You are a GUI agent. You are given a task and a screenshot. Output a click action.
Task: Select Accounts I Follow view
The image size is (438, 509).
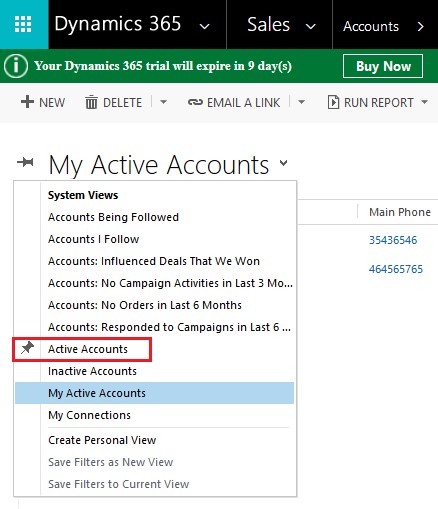point(93,239)
